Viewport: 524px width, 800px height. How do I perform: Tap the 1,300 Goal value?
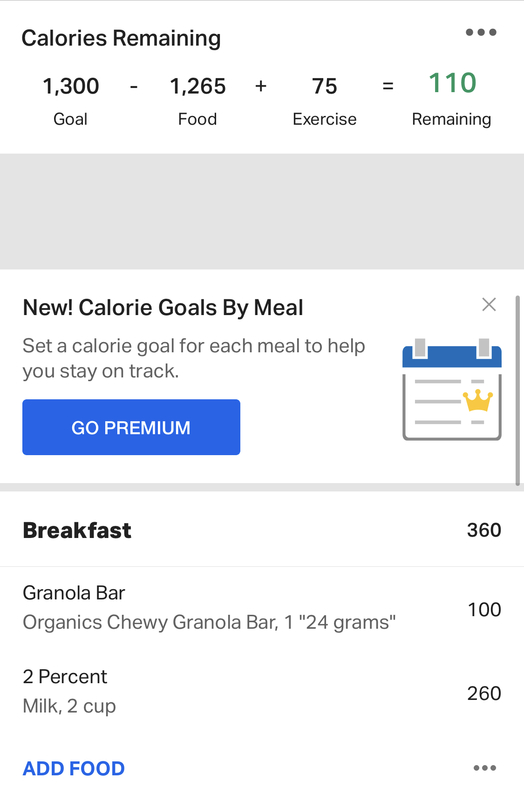[70, 86]
